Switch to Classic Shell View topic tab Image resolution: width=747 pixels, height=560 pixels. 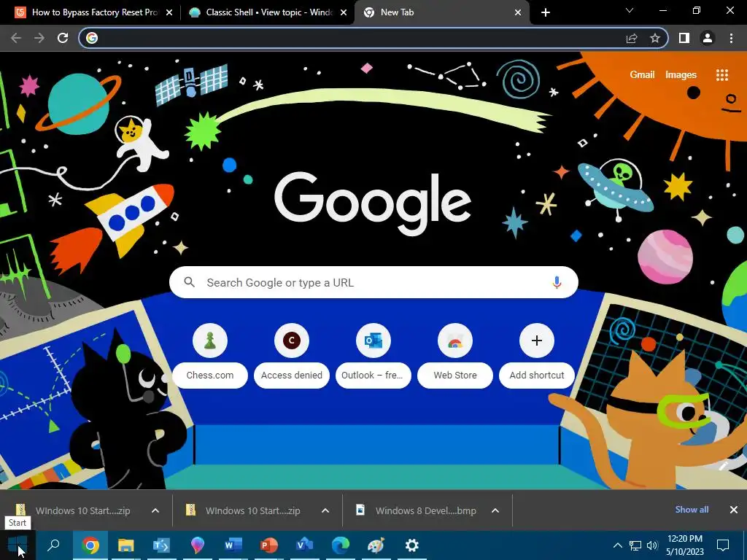coord(269,12)
